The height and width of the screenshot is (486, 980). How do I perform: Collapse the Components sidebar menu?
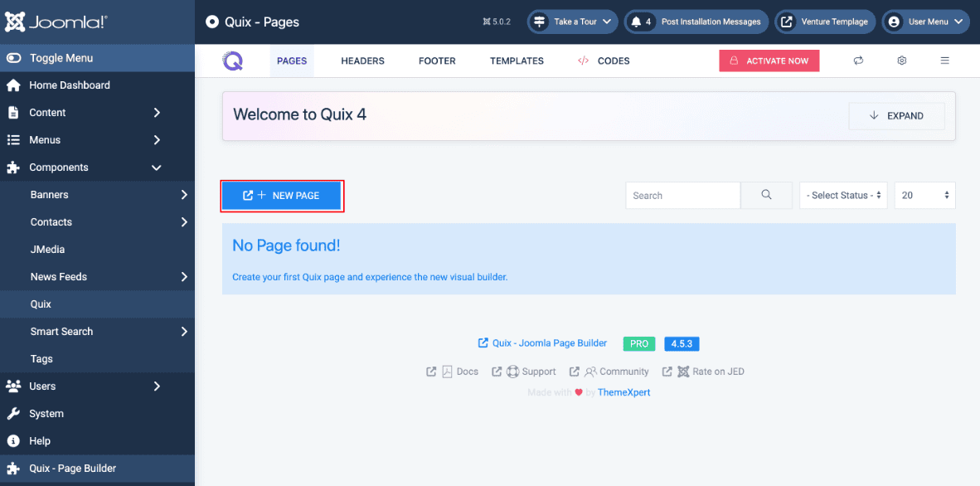tap(157, 168)
